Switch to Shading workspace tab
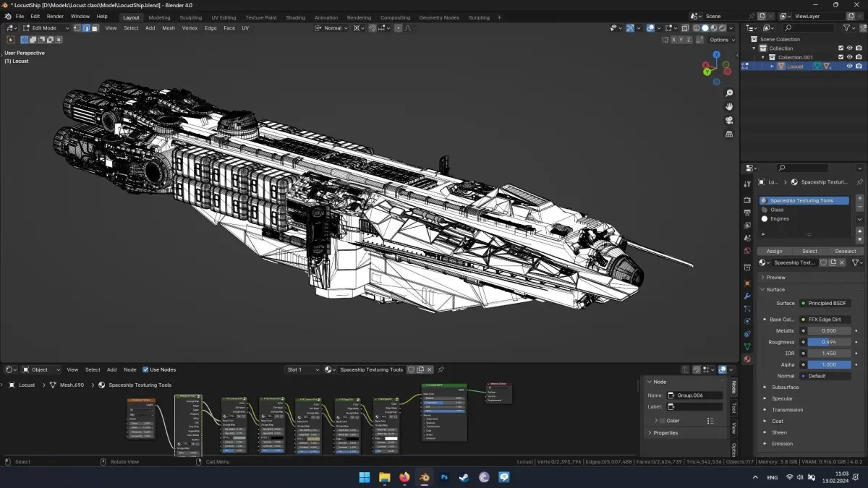This screenshot has width=868, height=488. 295,17
